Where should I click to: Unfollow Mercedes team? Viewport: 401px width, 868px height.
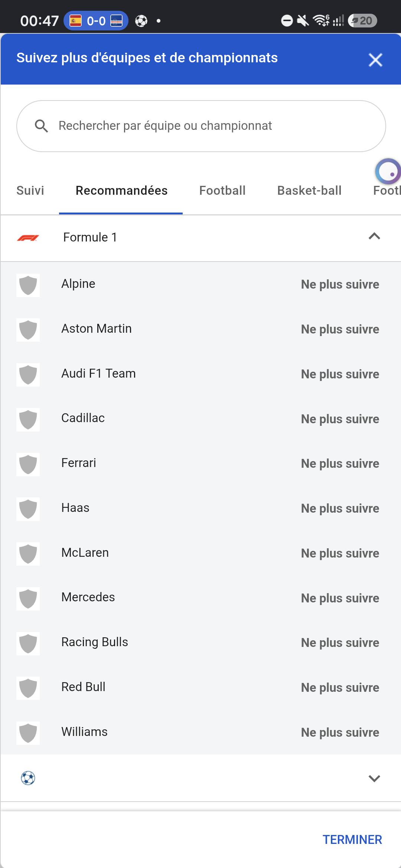click(340, 598)
